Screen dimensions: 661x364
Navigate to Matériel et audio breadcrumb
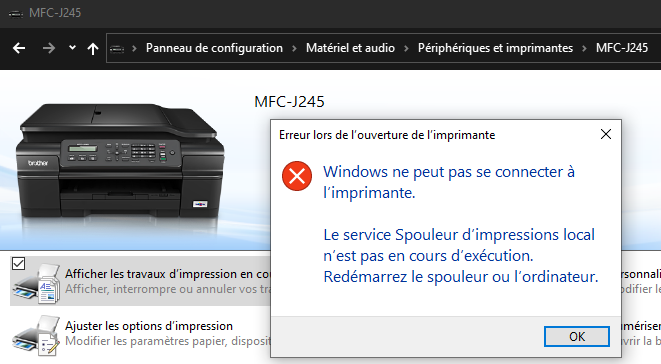coord(350,48)
